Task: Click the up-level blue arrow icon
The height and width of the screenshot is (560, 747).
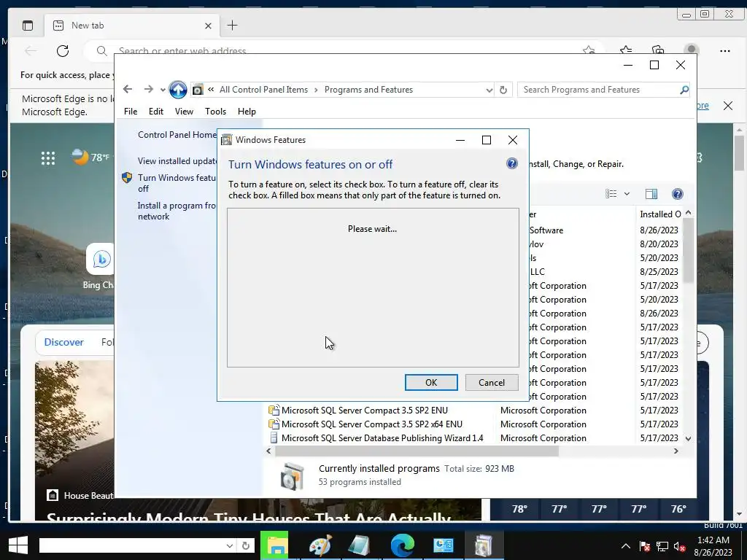Action: [x=178, y=90]
